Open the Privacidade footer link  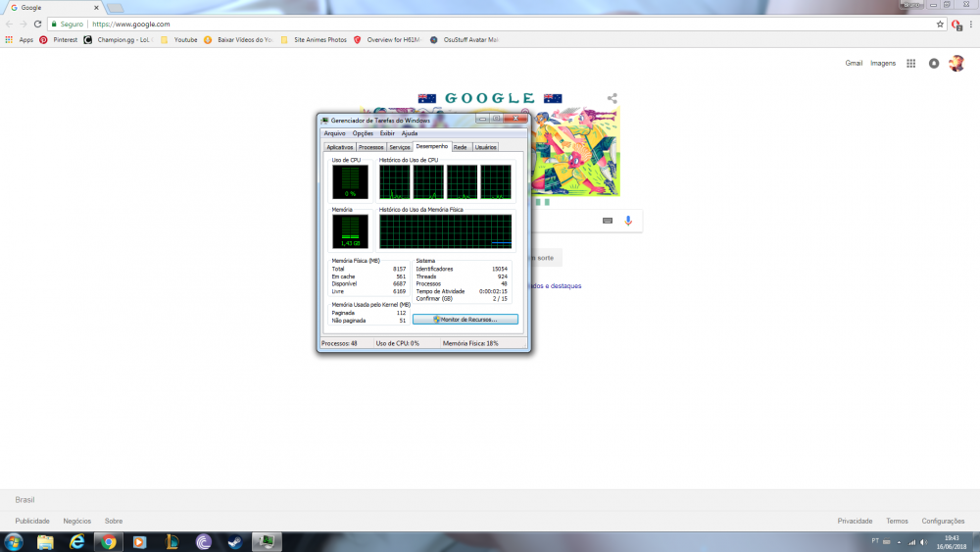(x=855, y=521)
